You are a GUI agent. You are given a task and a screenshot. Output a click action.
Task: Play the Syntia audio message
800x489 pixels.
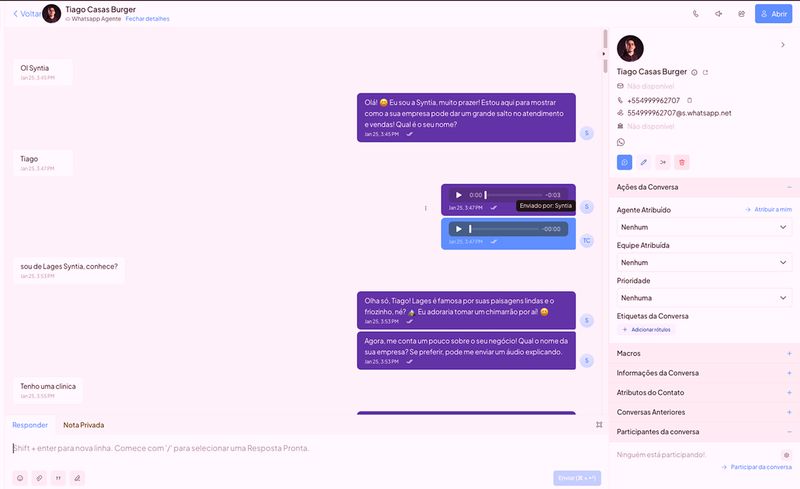pyautogui.click(x=459, y=195)
